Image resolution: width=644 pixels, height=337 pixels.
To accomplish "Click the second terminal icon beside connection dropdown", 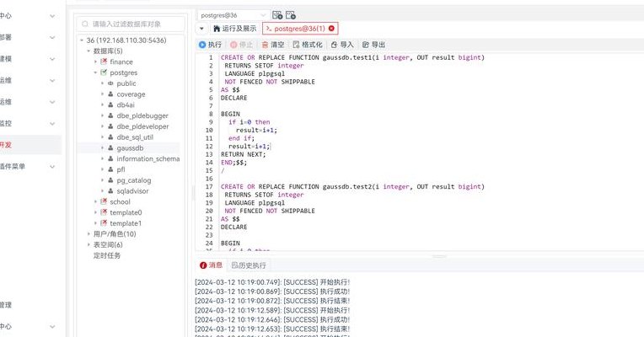I will 291,15.
